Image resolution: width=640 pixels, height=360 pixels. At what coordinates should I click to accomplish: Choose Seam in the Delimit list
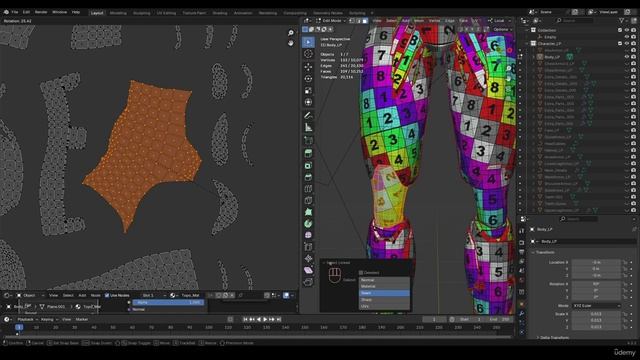click(x=384, y=293)
